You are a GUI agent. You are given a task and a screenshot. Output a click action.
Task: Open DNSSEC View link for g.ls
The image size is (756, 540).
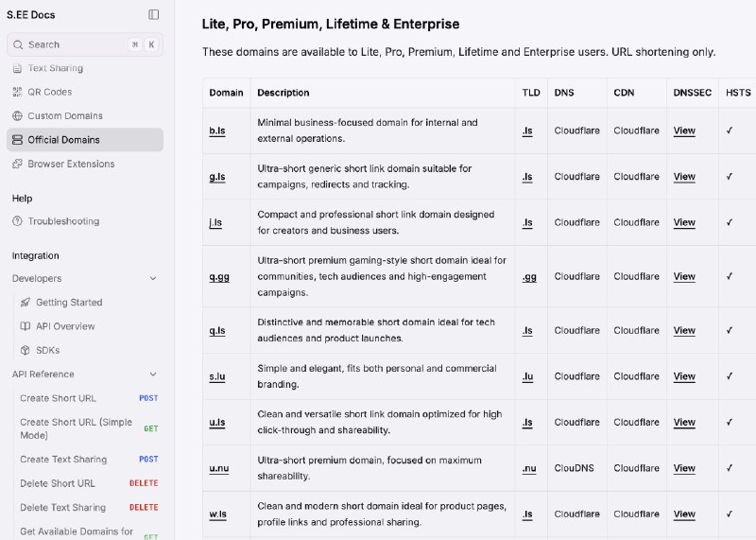pos(684,177)
